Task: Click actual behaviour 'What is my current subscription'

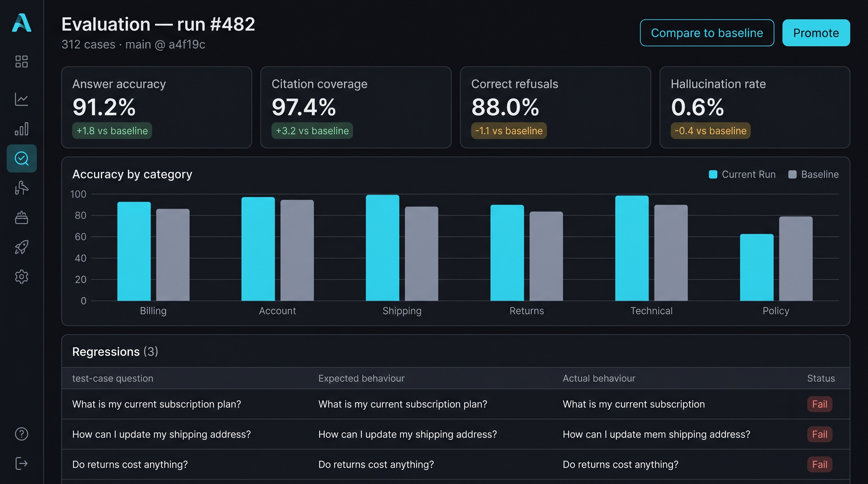Action: [633, 404]
